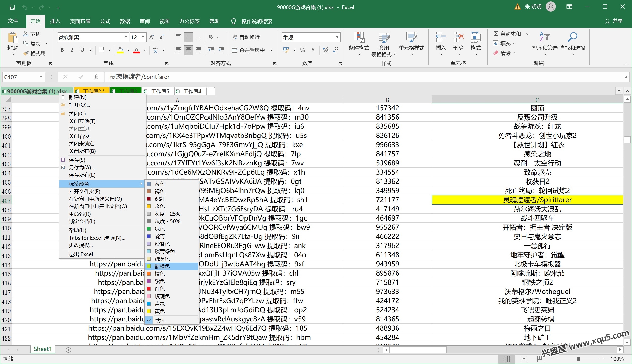Click 共享 share button
Image resolution: width=632 pixels, height=364 pixels.
614,21
